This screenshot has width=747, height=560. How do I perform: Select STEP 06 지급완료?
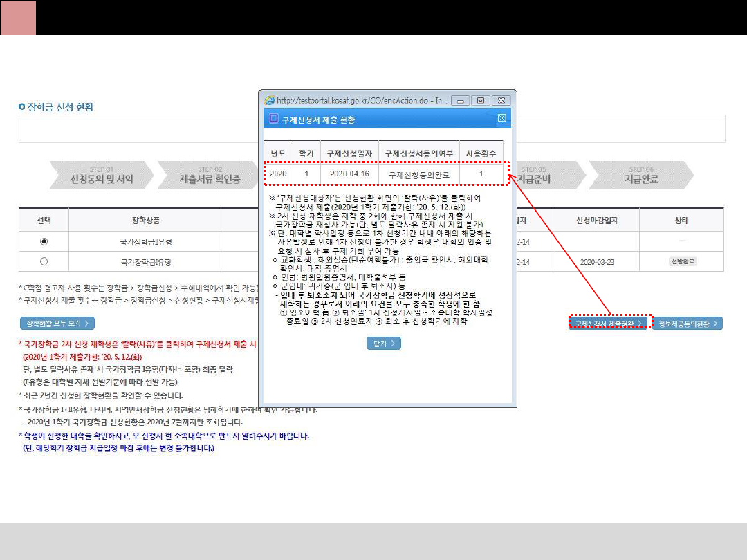[x=641, y=176]
